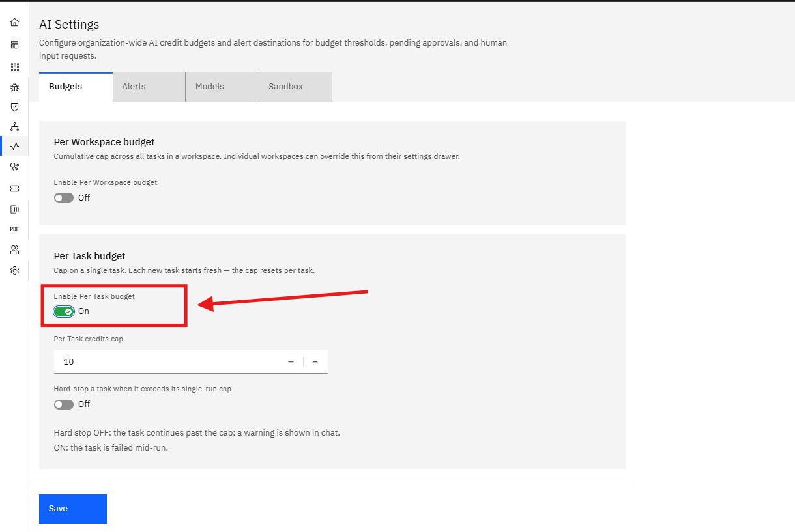This screenshot has width=795, height=532.
Task: Open the bar chart report icon
Action: tap(14, 209)
